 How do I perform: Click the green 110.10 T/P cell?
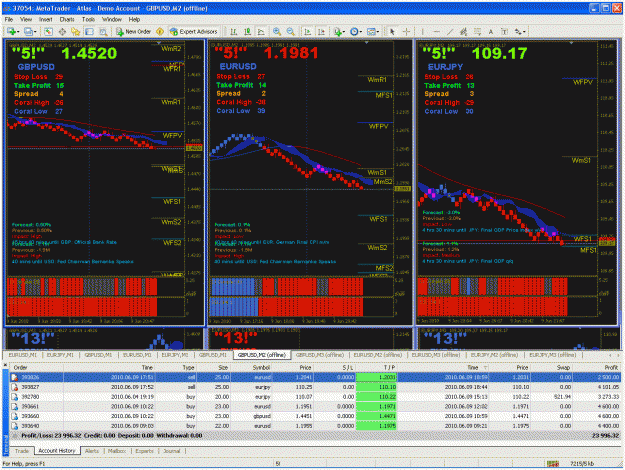click(x=376, y=387)
